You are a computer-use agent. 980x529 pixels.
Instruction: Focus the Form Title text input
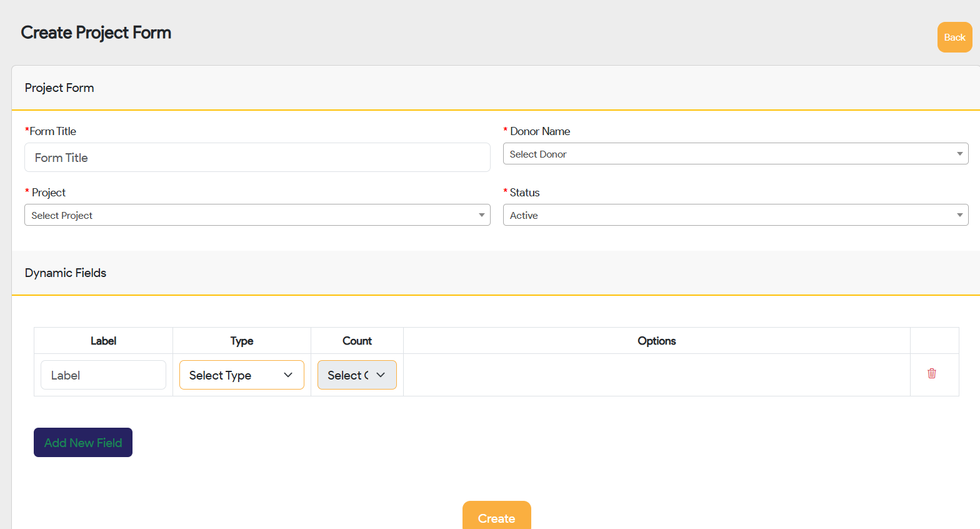[x=257, y=158]
